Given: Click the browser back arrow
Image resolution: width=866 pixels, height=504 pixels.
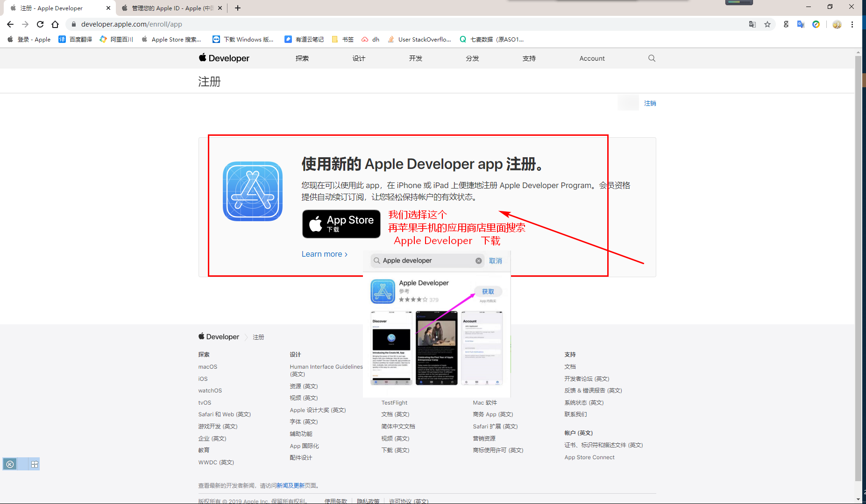Looking at the screenshot, I should point(10,24).
